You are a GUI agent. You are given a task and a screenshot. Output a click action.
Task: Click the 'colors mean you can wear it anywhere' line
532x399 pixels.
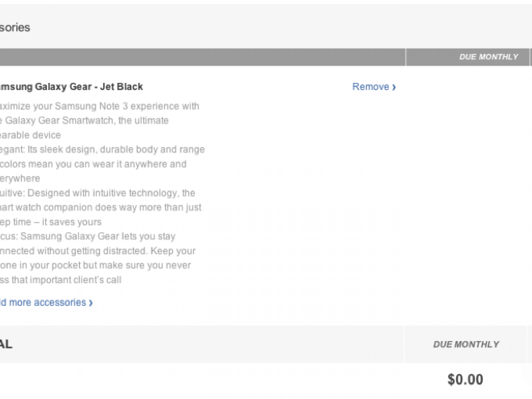pos(93,164)
